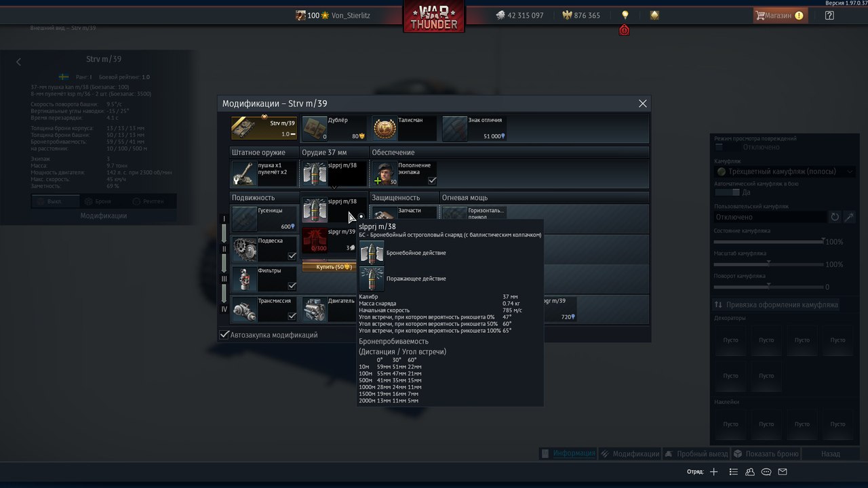Image resolution: width=868 pixels, height=488 pixels.
Task: Click the Штатное оружие section header
Action: pyautogui.click(x=258, y=152)
